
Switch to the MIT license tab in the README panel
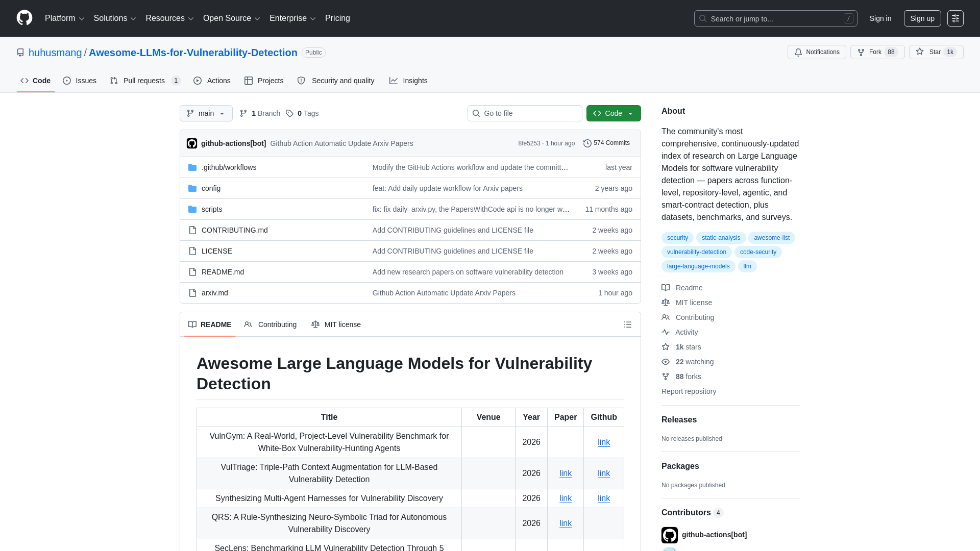pos(336,324)
